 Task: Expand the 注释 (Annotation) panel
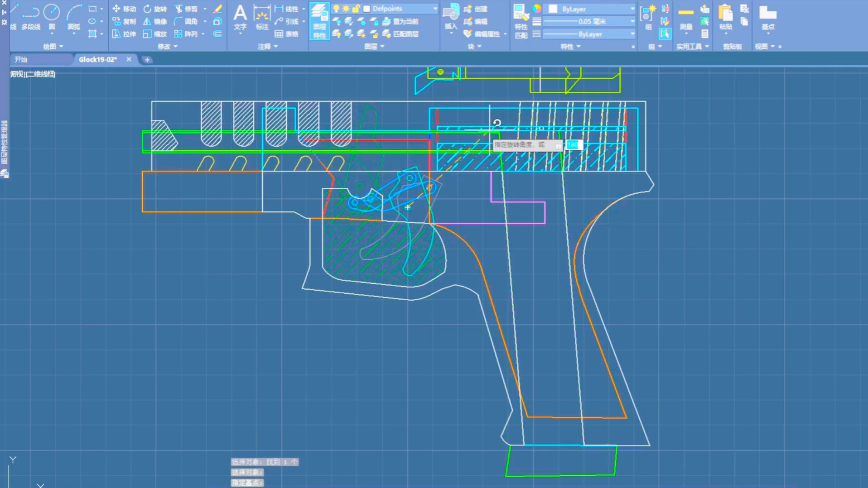tap(267, 46)
